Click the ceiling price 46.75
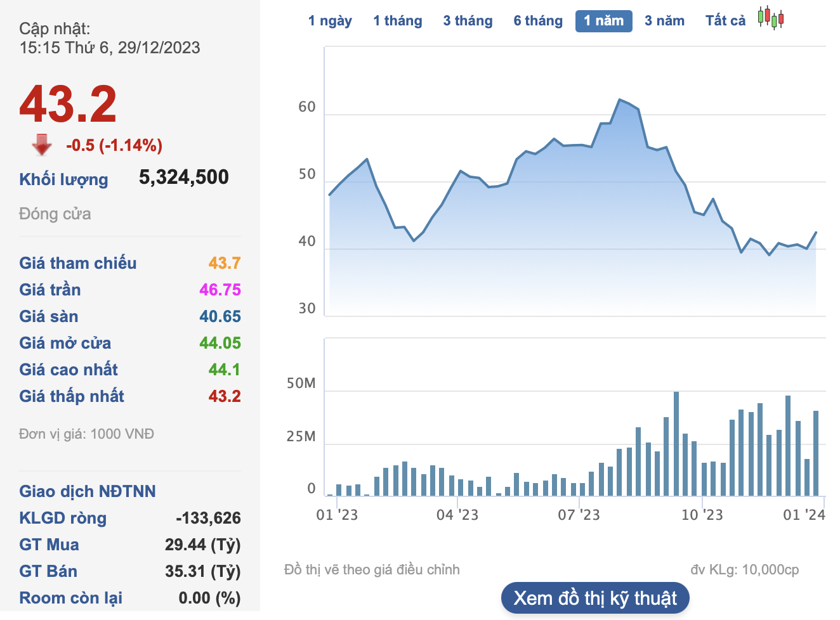Screen dimensions: 840x620 (220, 290)
